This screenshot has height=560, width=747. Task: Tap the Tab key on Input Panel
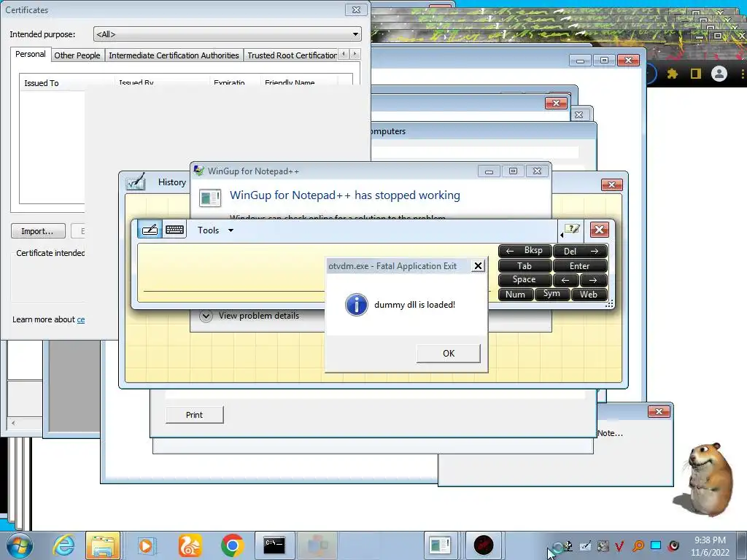[x=525, y=265]
